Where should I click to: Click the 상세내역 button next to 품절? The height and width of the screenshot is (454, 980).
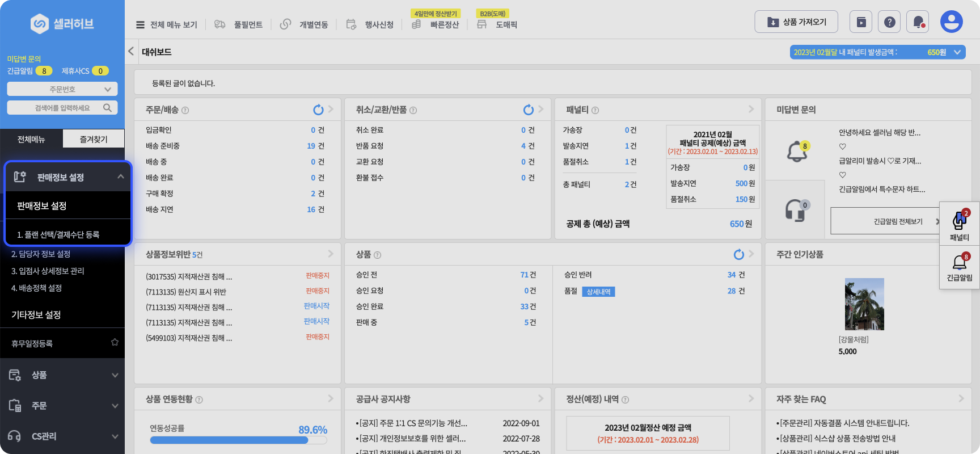point(598,292)
